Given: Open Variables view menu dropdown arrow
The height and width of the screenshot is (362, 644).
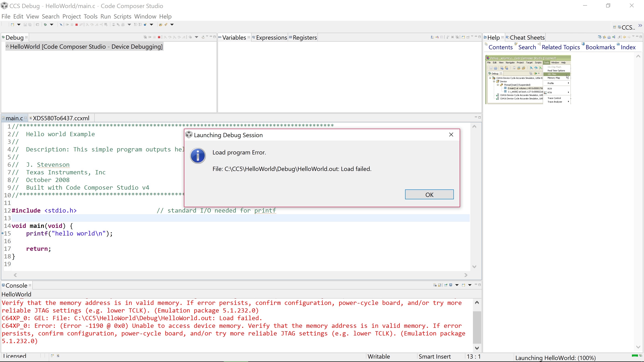Looking at the screenshot, I should (472, 36).
